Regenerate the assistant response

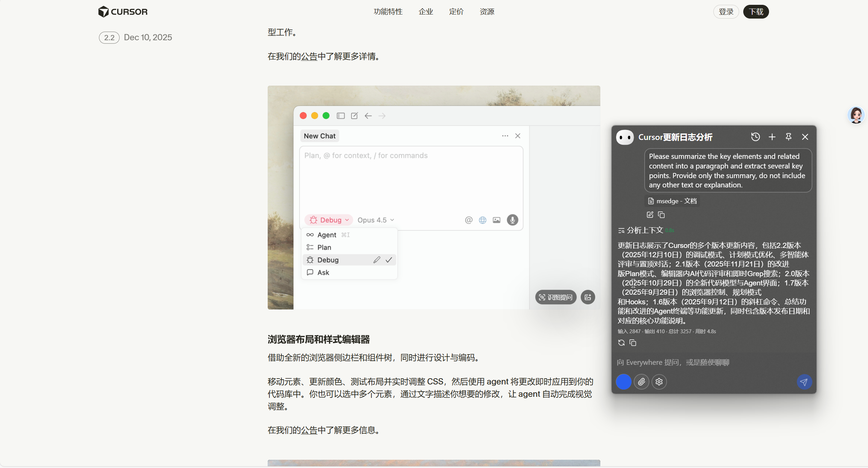click(x=621, y=343)
